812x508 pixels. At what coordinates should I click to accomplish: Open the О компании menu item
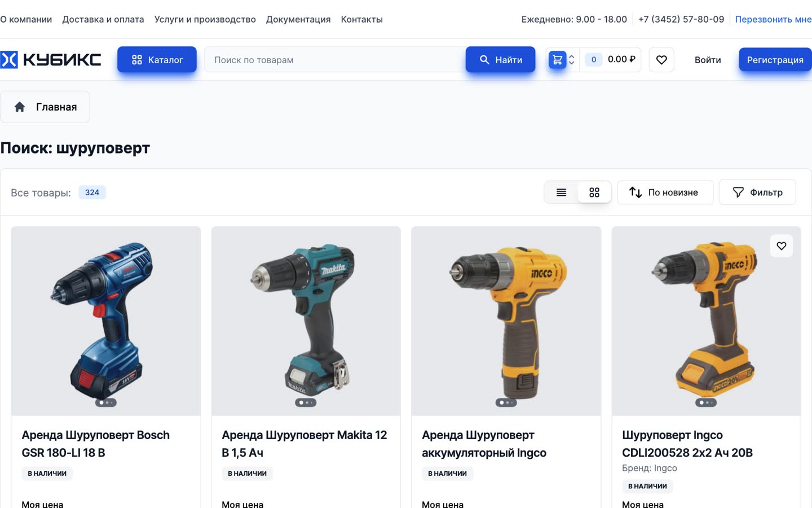pyautogui.click(x=26, y=19)
